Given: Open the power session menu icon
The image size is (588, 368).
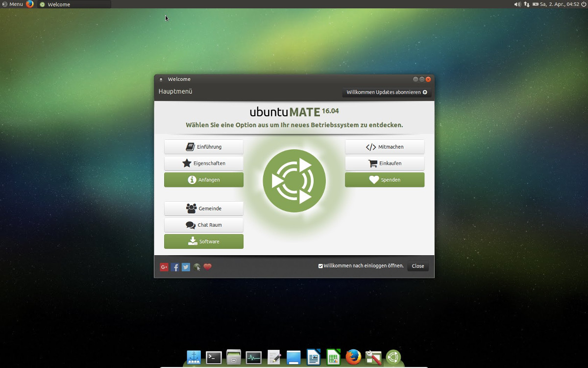Looking at the screenshot, I should pyautogui.click(x=584, y=4).
